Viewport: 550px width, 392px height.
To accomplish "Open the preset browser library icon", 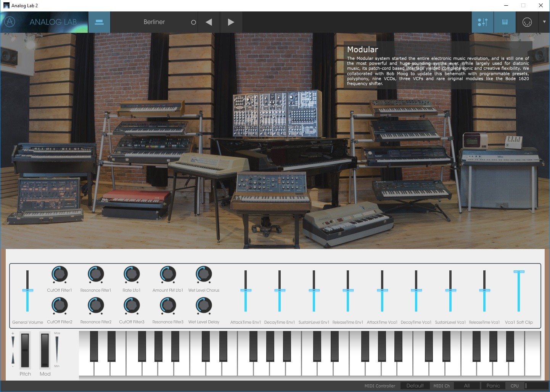I will point(99,22).
